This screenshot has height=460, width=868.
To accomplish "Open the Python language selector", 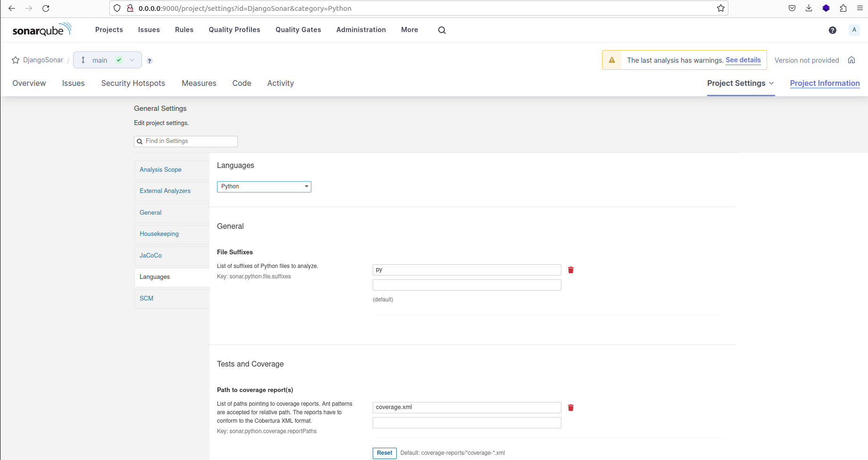I will tap(264, 186).
